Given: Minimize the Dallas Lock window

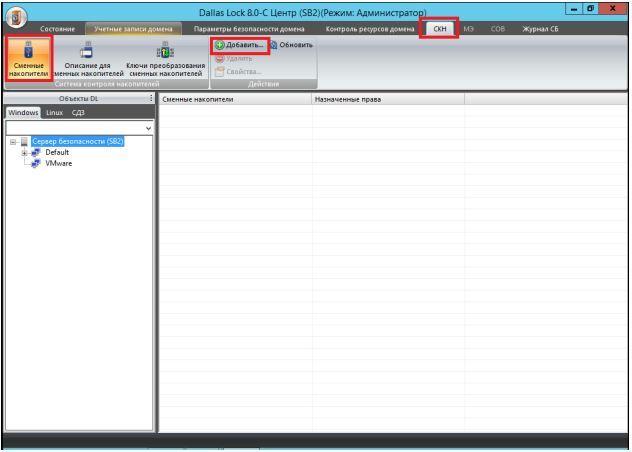Looking at the screenshot, I should [574, 9].
